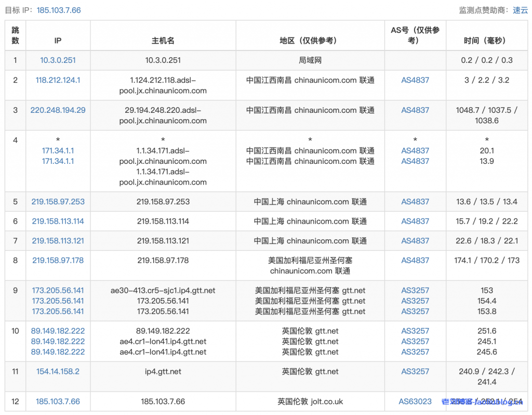Click AS4837 link on hop 8
The height and width of the screenshot is (415, 532).
pyautogui.click(x=415, y=261)
